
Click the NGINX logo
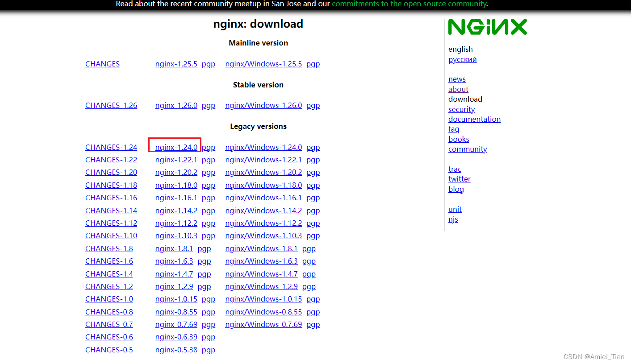point(487,27)
